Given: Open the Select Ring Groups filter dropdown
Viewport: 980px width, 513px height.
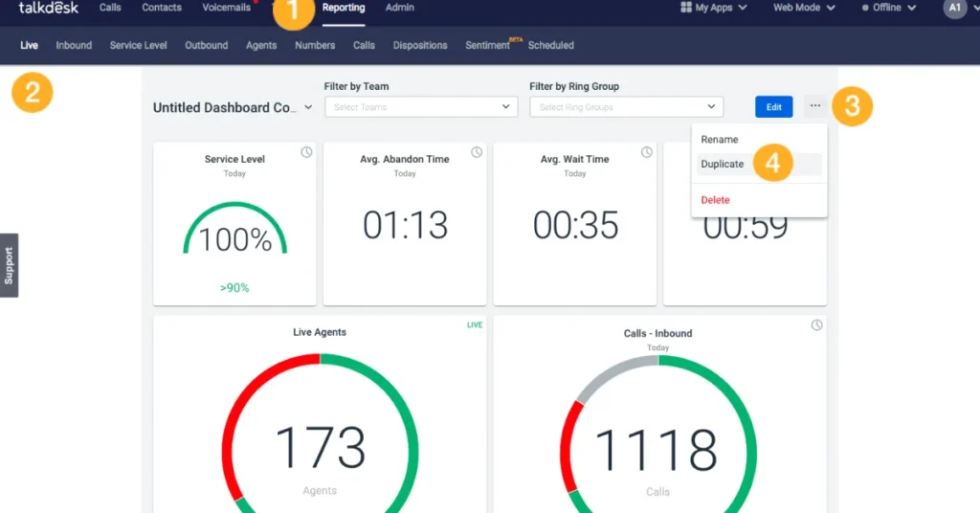Looking at the screenshot, I should [626, 107].
